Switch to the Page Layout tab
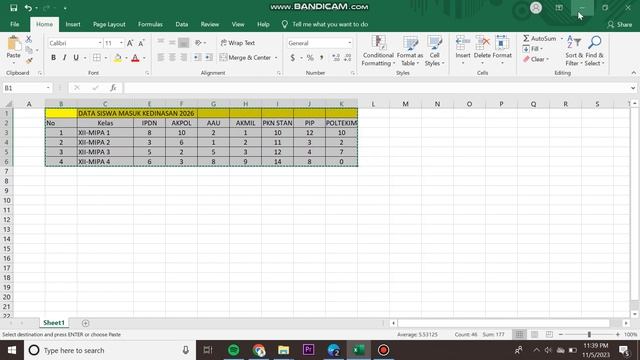The image size is (640, 360). coord(109,24)
